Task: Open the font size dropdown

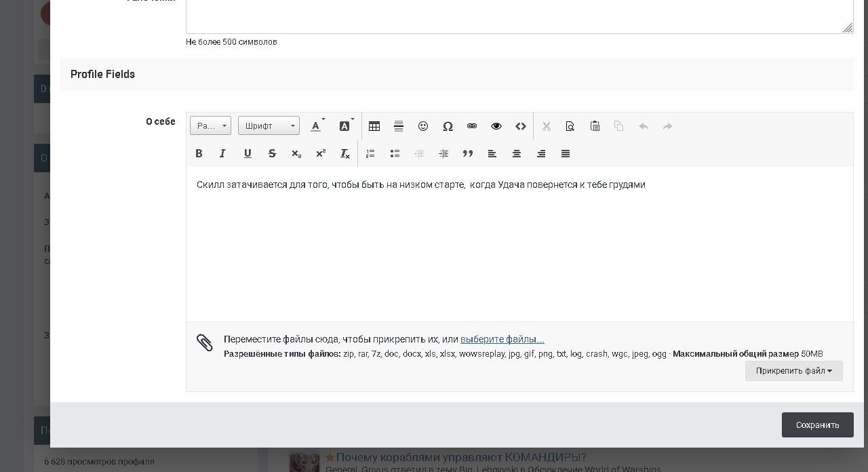Action: point(210,125)
